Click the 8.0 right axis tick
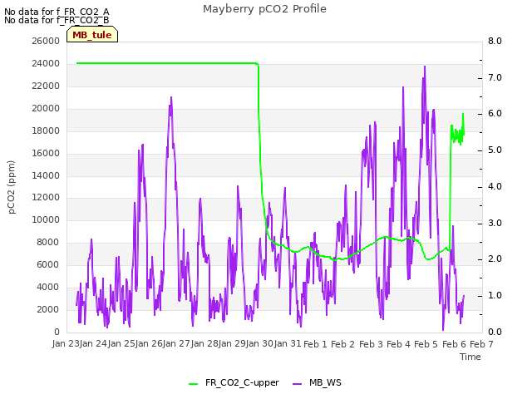This screenshot has height=399, width=532. [x=495, y=41]
